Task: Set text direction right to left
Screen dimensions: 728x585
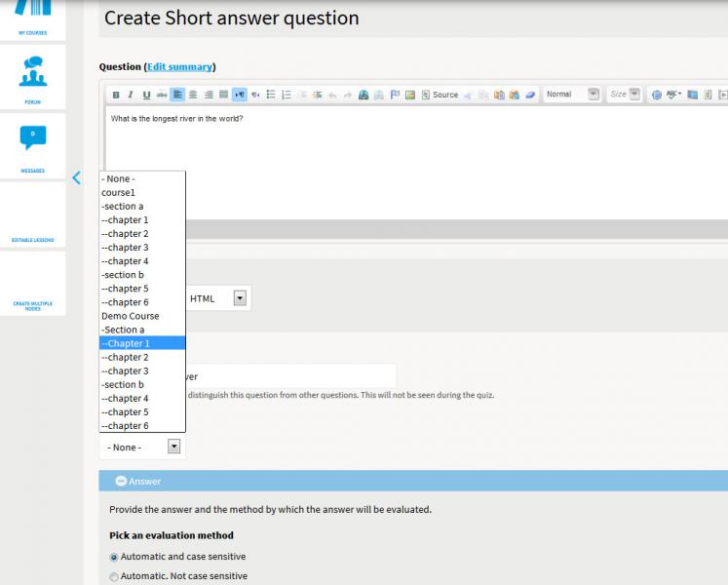Action: [x=255, y=95]
